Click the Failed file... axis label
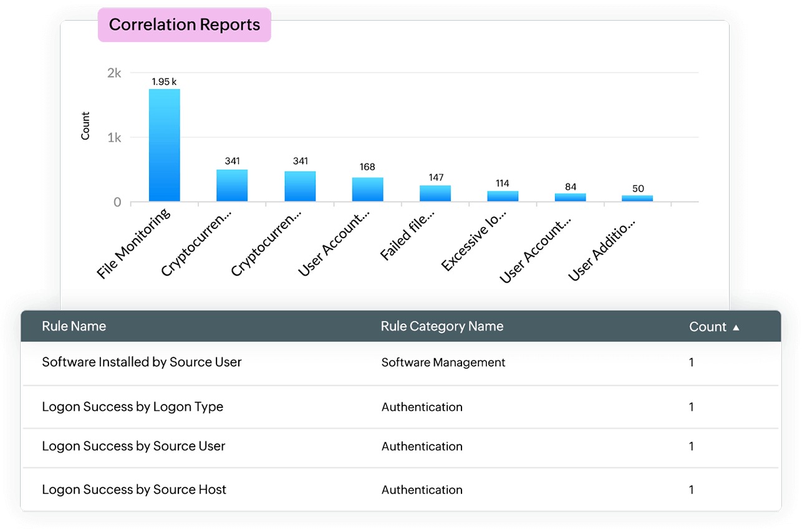Image resolution: width=802 pixels, height=532 pixels. [x=408, y=236]
